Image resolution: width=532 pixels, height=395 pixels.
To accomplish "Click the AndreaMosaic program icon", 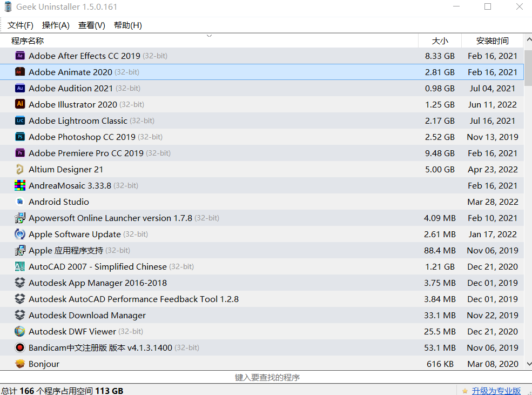I will pyautogui.click(x=19, y=185).
